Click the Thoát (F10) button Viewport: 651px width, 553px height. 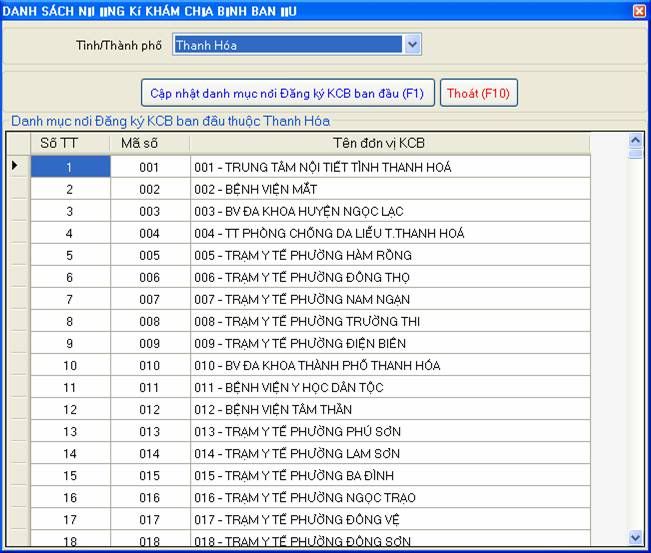click(x=479, y=93)
